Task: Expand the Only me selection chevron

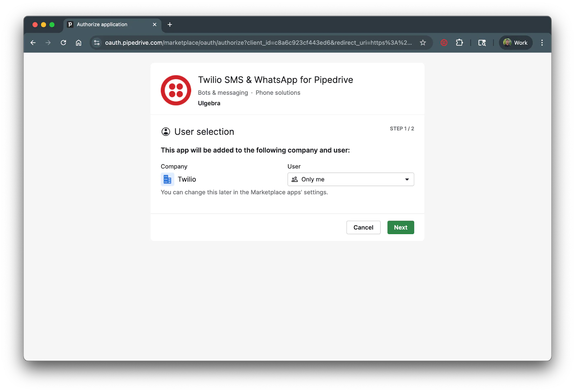Action: click(x=406, y=179)
